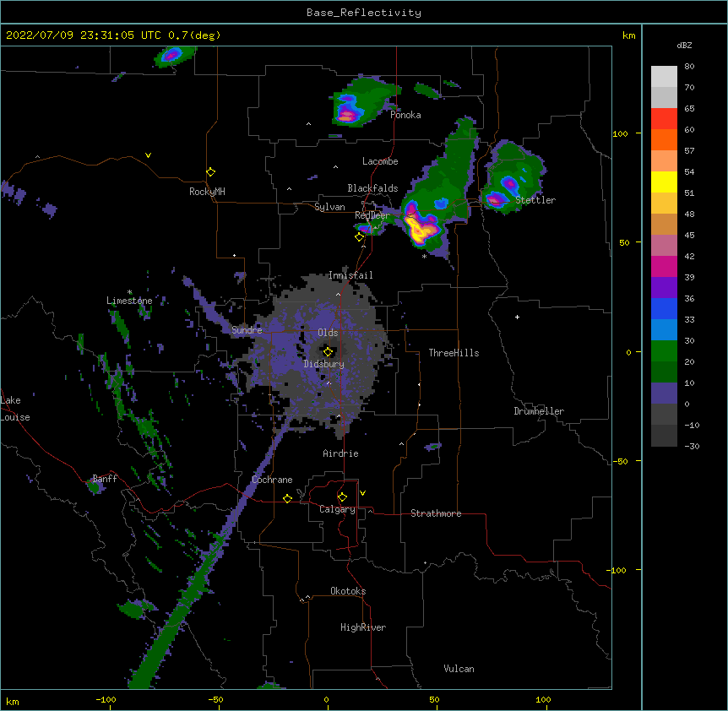Click the Drumheller city label
728x711 pixels.
tap(539, 411)
